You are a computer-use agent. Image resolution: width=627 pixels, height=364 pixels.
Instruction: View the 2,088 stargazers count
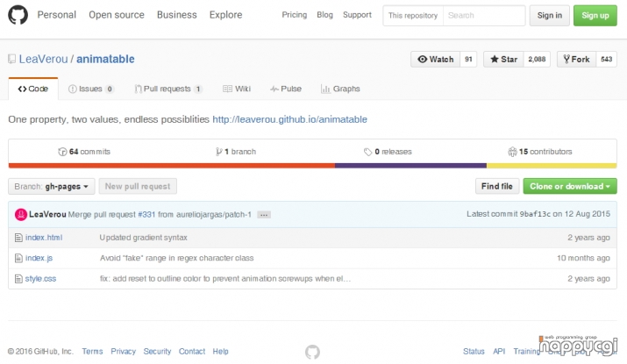[x=537, y=59]
